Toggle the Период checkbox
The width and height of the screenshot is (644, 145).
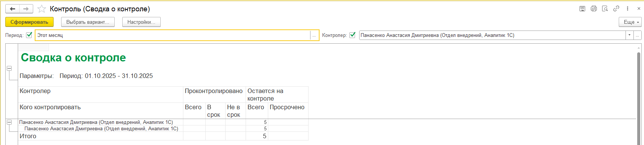click(x=29, y=35)
